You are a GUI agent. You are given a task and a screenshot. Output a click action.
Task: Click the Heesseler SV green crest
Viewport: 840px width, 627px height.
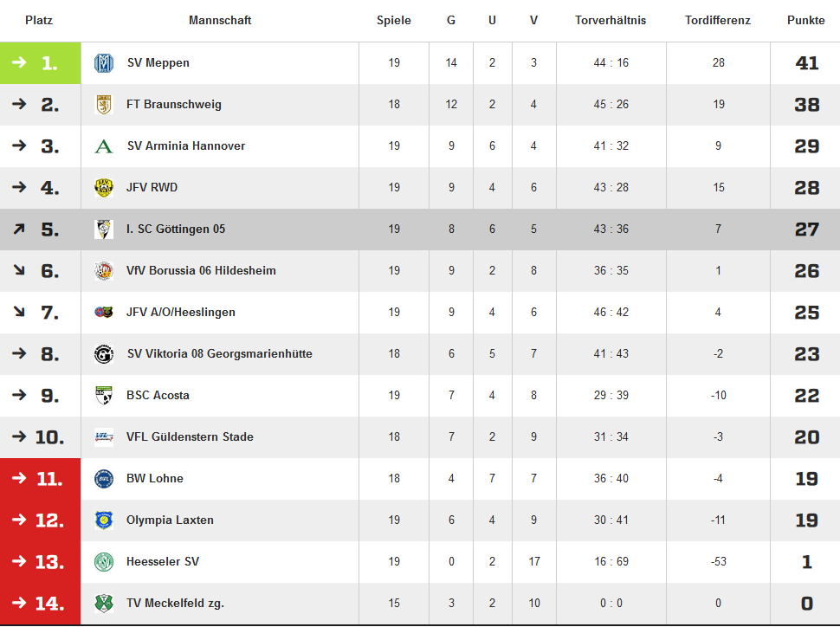104,562
